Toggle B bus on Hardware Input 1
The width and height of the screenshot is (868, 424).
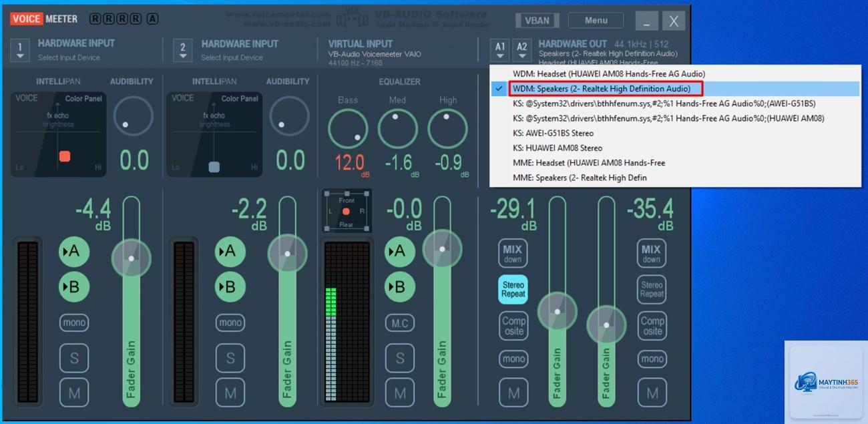(74, 286)
